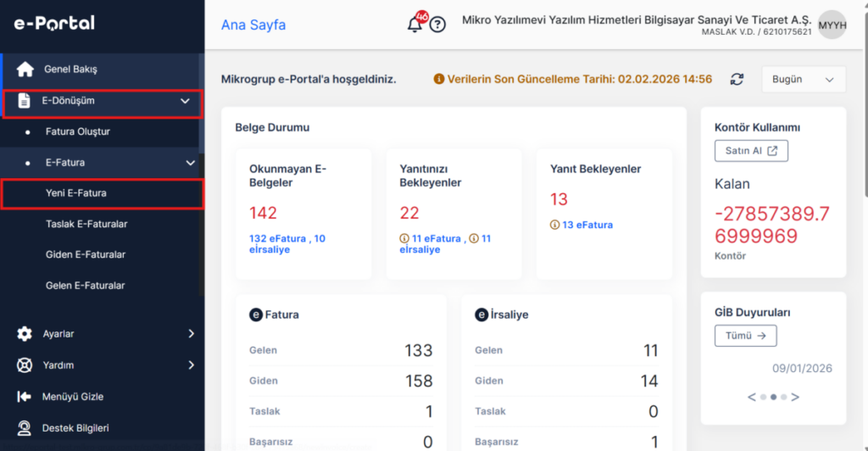Open the Bugün date range dropdown
This screenshot has width=868, height=451.
804,79
